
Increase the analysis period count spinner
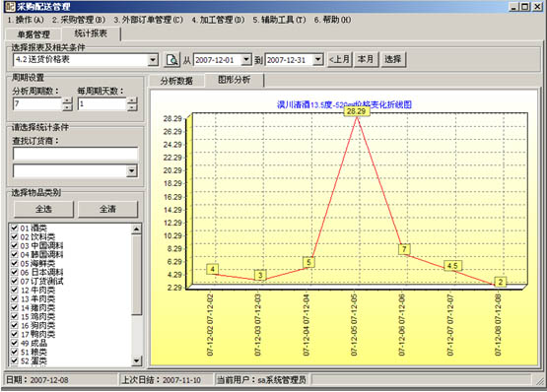tap(67, 100)
